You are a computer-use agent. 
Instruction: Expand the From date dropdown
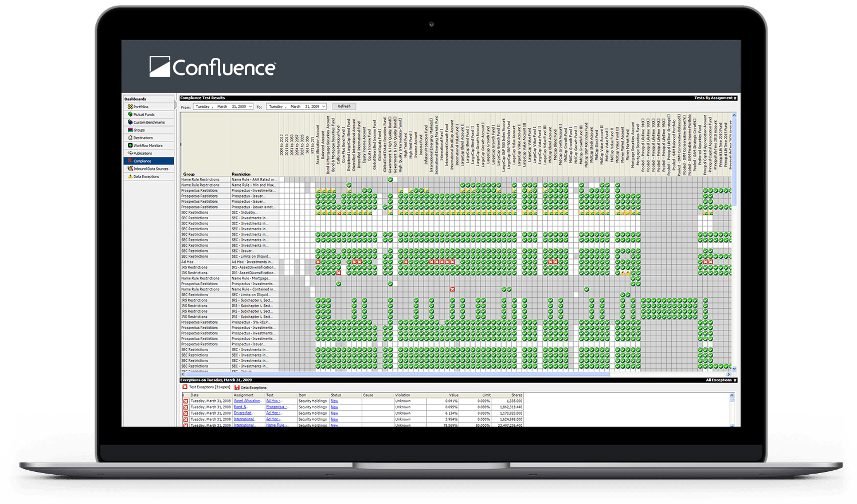point(250,107)
